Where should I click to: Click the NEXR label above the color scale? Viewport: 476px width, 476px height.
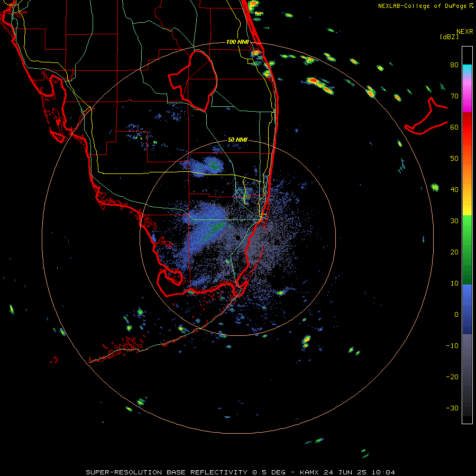coord(465,32)
